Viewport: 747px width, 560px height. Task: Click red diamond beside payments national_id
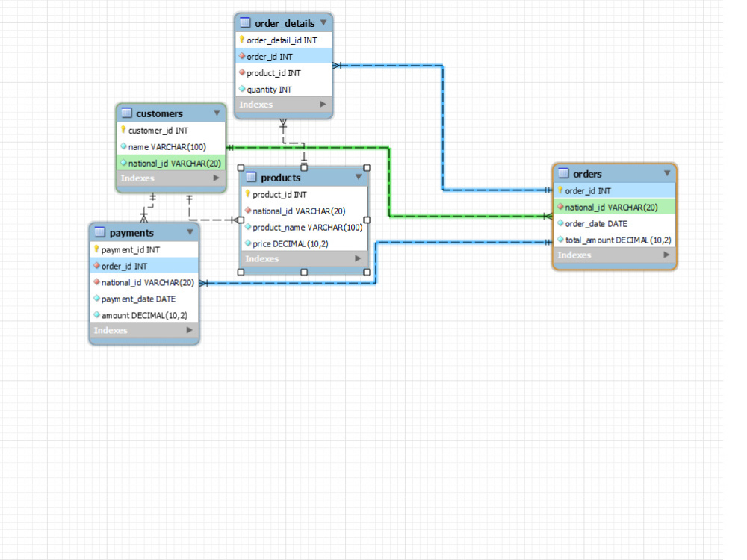click(96, 282)
